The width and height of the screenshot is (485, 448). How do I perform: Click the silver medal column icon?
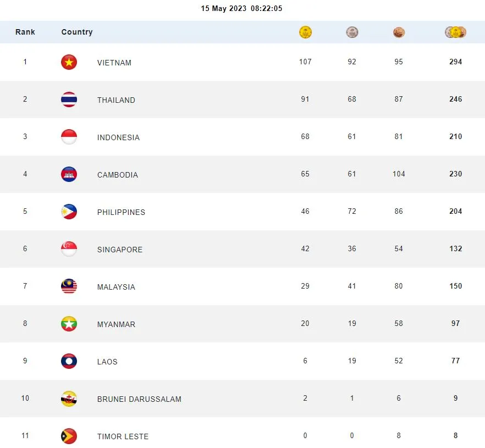352,32
